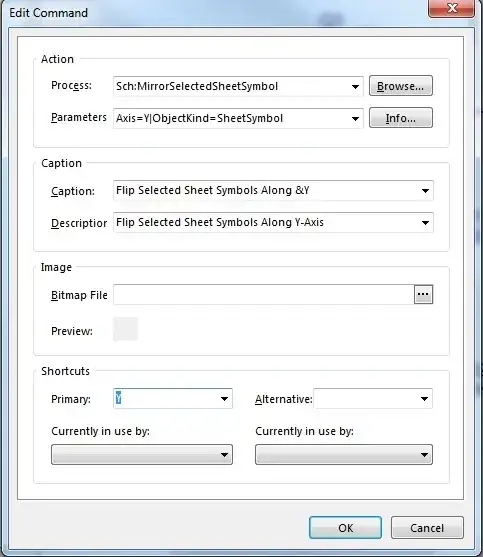Click the Cancel button
This screenshot has height=557, width=483.
click(427, 528)
